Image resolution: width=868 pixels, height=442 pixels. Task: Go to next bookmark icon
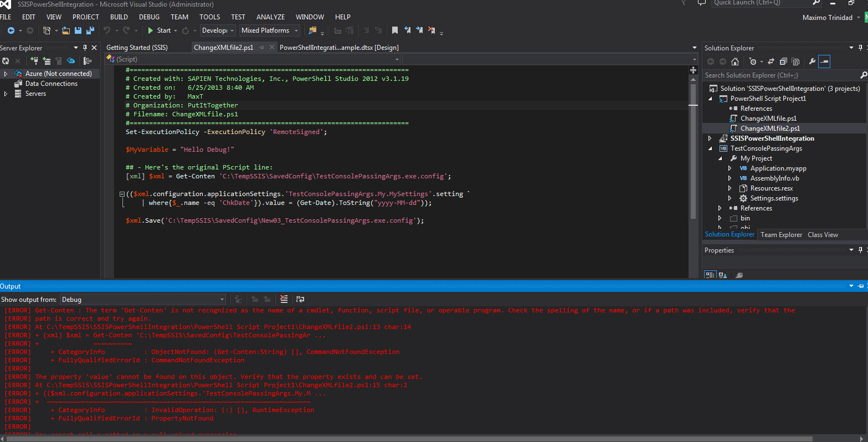(419, 30)
